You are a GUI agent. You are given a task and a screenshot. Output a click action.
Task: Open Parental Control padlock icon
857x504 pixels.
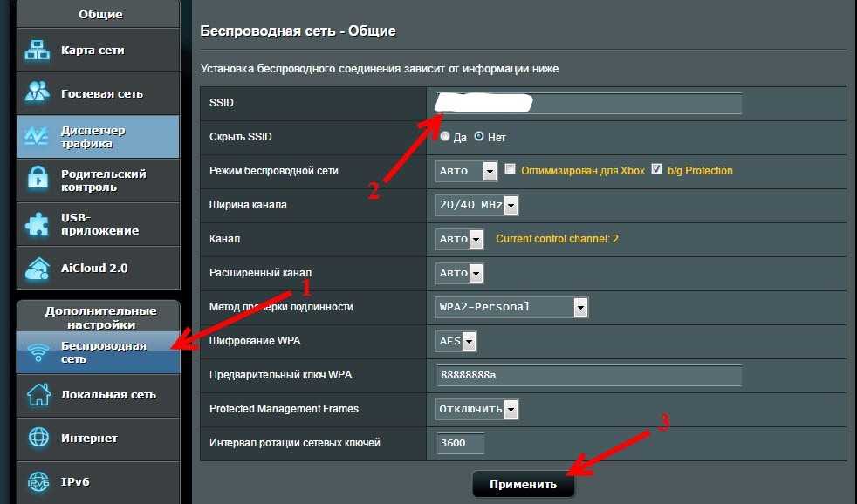pos(38,180)
